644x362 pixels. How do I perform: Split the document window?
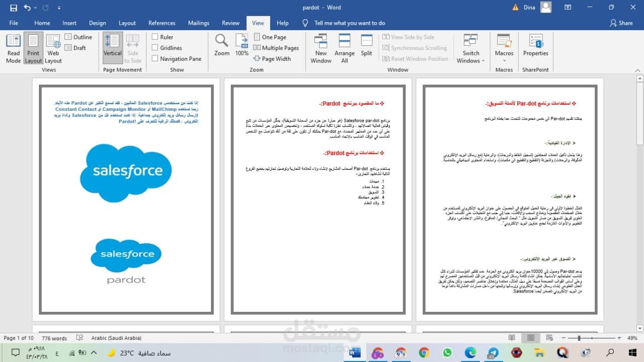[367, 45]
